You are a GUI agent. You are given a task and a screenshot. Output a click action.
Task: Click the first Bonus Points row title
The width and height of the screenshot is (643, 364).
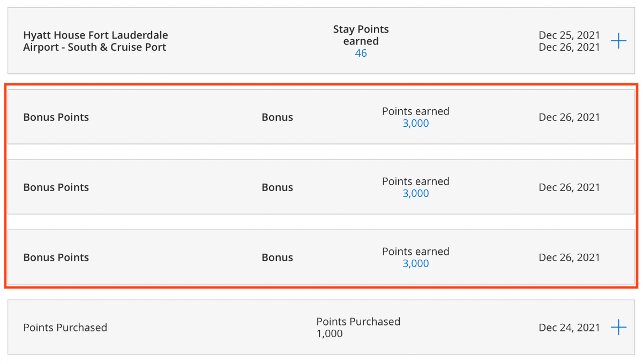pyautogui.click(x=56, y=117)
